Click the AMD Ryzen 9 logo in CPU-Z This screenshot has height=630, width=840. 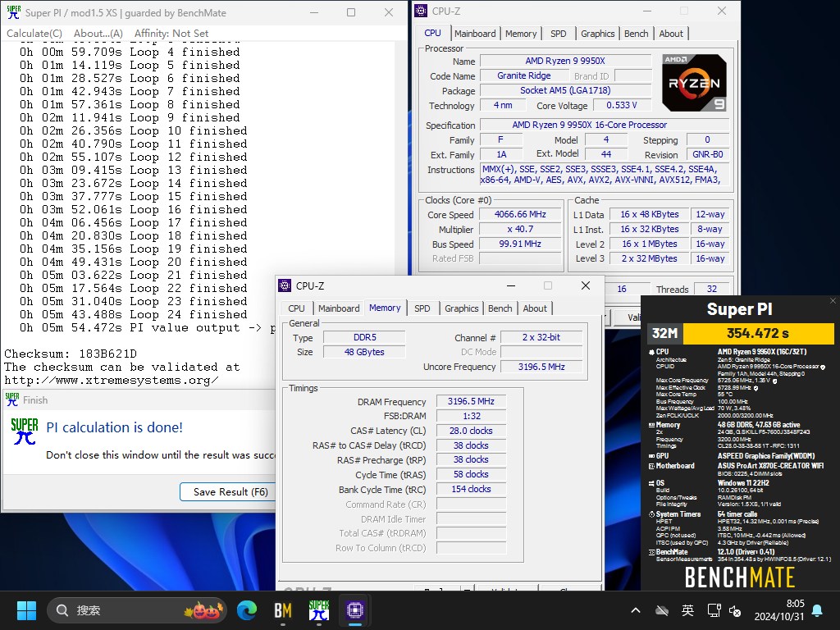(694, 83)
